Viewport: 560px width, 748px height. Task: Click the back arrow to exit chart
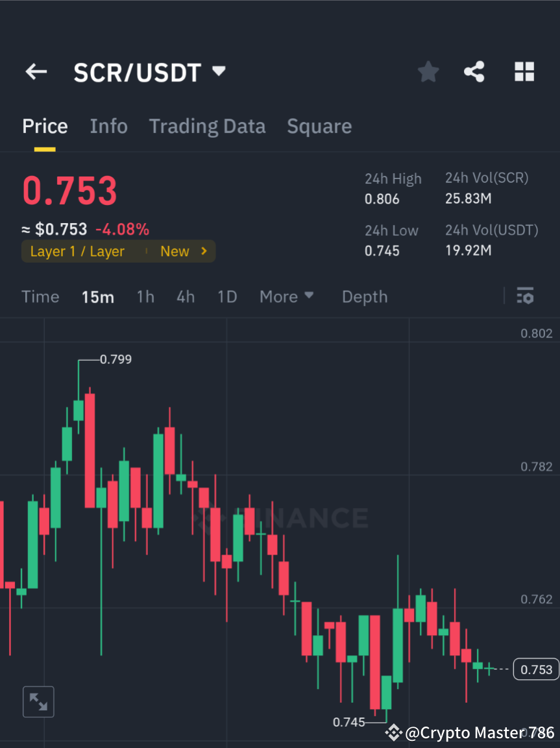(x=36, y=72)
